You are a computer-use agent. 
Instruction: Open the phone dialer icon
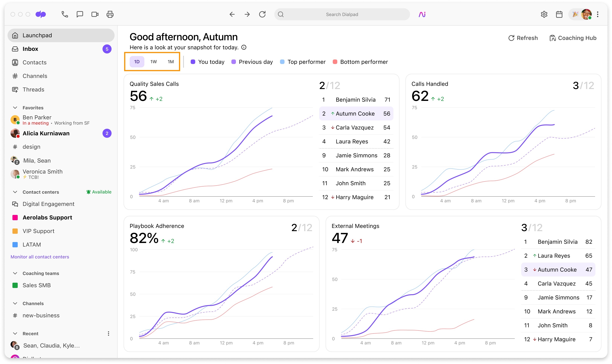[65, 14]
